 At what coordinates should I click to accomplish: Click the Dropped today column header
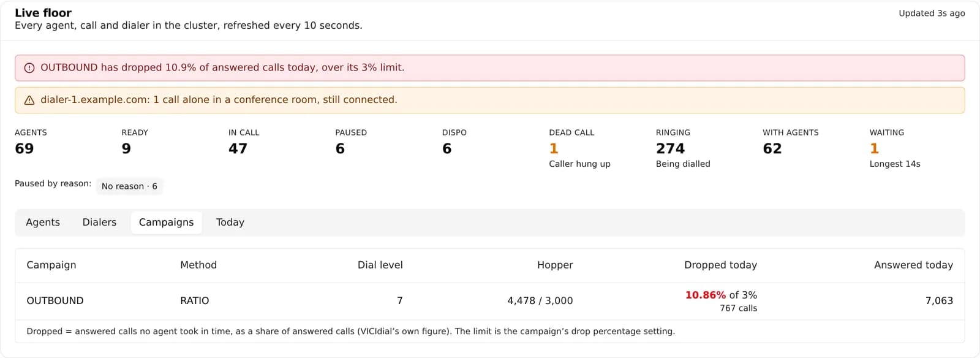(x=720, y=265)
